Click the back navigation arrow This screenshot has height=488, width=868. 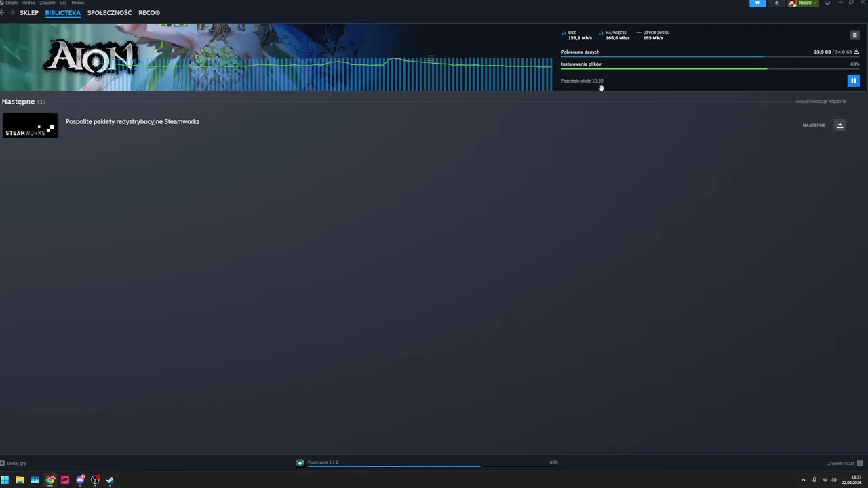pyautogui.click(x=3, y=13)
